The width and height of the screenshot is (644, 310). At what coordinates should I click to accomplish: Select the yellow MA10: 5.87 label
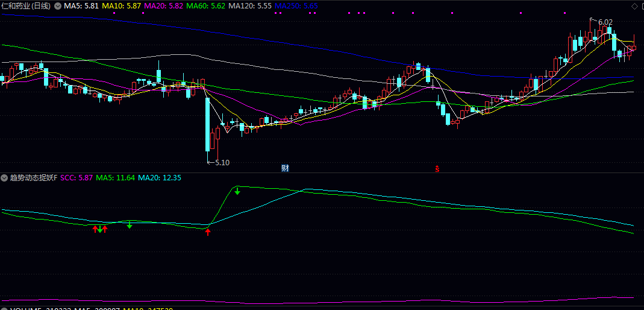coord(122,6)
